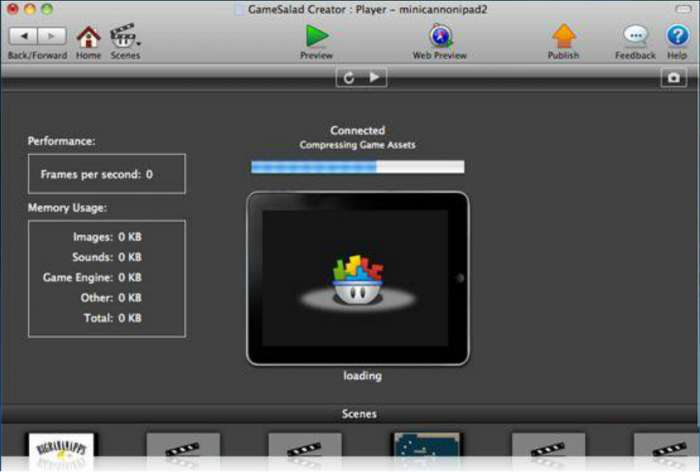Click the Compressing Game Assets progress bar

[x=358, y=167]
